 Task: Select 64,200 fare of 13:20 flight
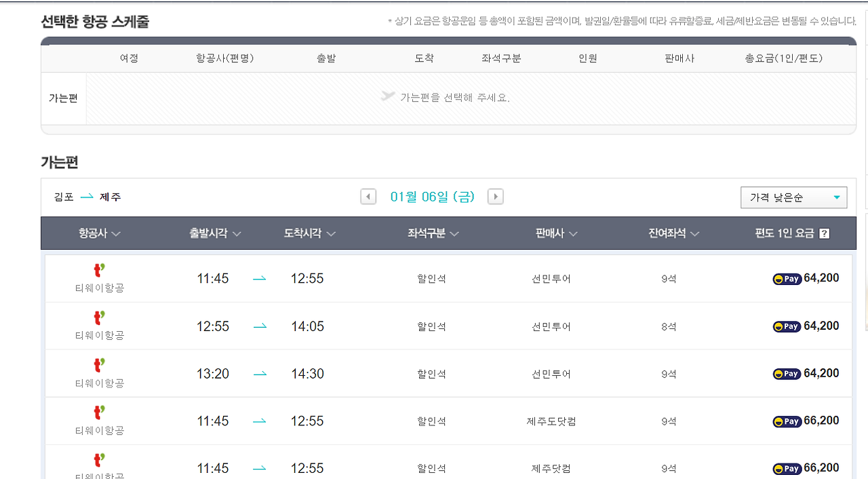pyautogui.click(x=821, y=373)
